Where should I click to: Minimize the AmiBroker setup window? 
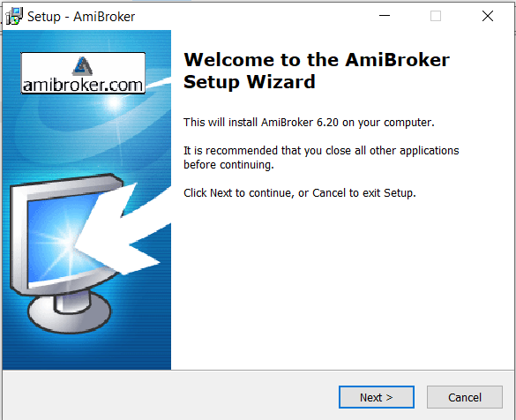coord(384,16)
